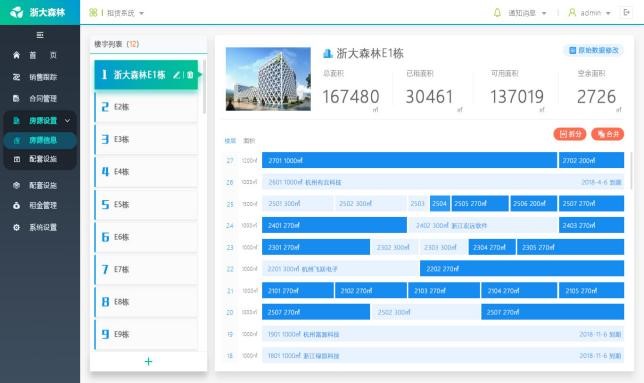Select room 2505 270㎡ cell
This screenshot has width=644, height=383.
pos(480,204)
